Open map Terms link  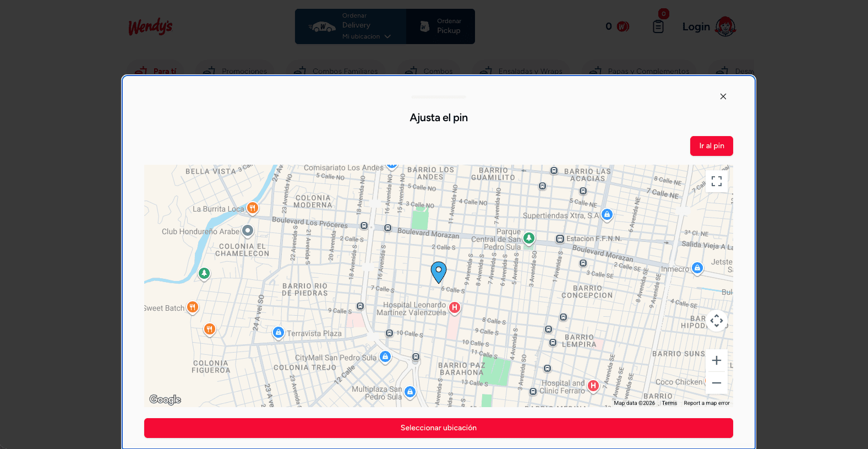669,403
